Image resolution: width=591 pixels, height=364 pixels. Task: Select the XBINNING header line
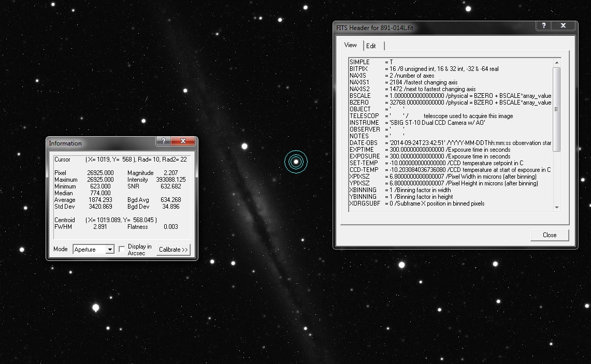tap(400, 190)
